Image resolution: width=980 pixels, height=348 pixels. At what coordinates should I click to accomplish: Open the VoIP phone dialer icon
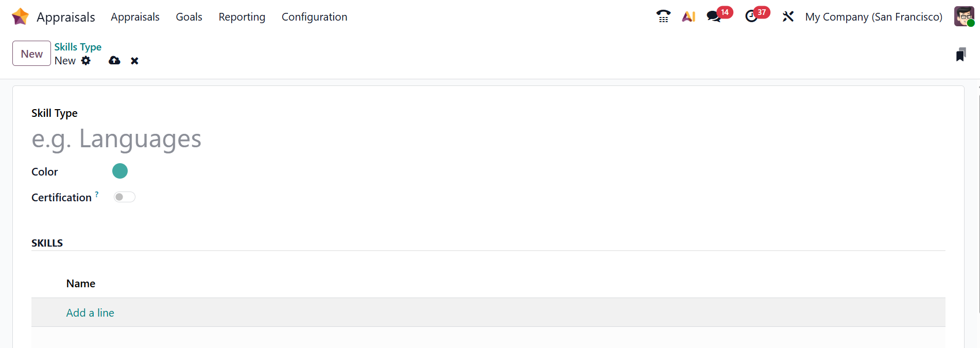pyautogui.click(x=663, y=16)
